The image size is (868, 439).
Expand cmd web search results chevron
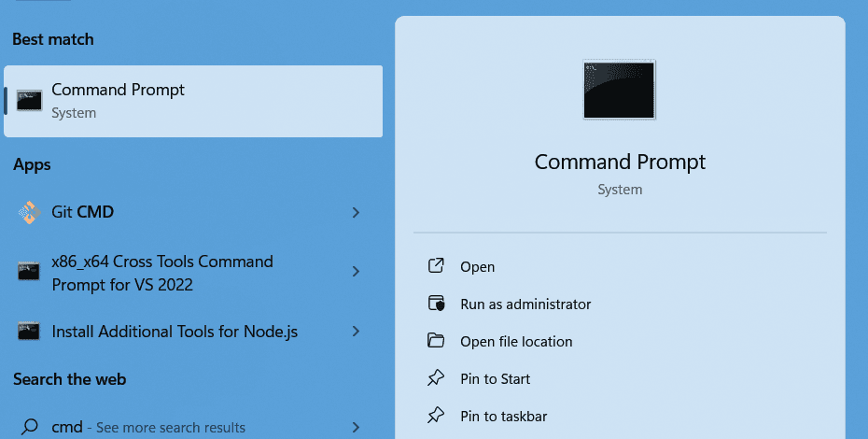point(355,427)
